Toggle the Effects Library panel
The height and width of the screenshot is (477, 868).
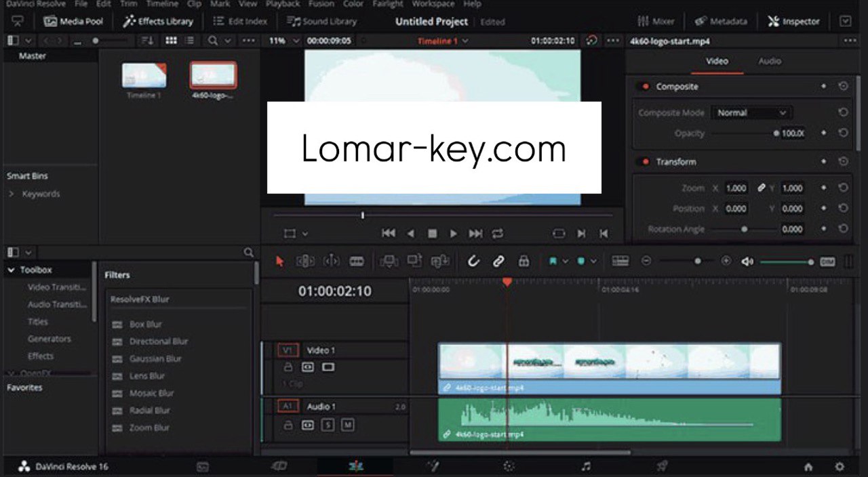(x=159, y=21)
